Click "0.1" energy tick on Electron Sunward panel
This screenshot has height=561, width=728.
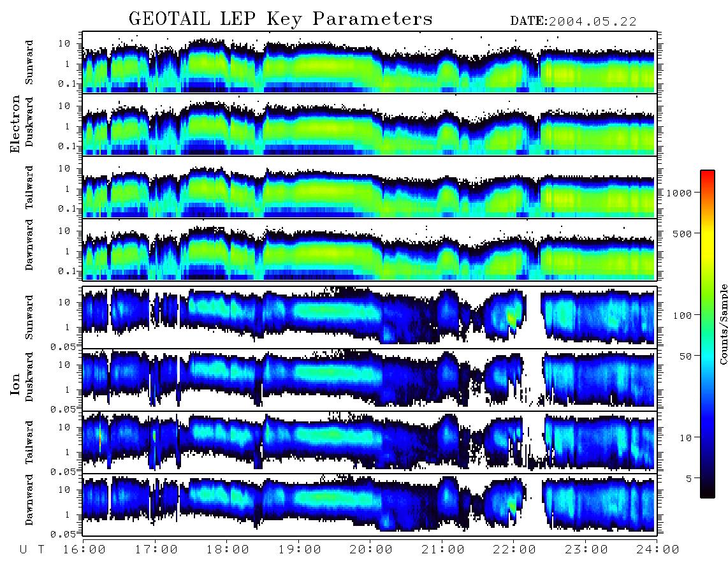pyautogui.click(x=68, y=84)
